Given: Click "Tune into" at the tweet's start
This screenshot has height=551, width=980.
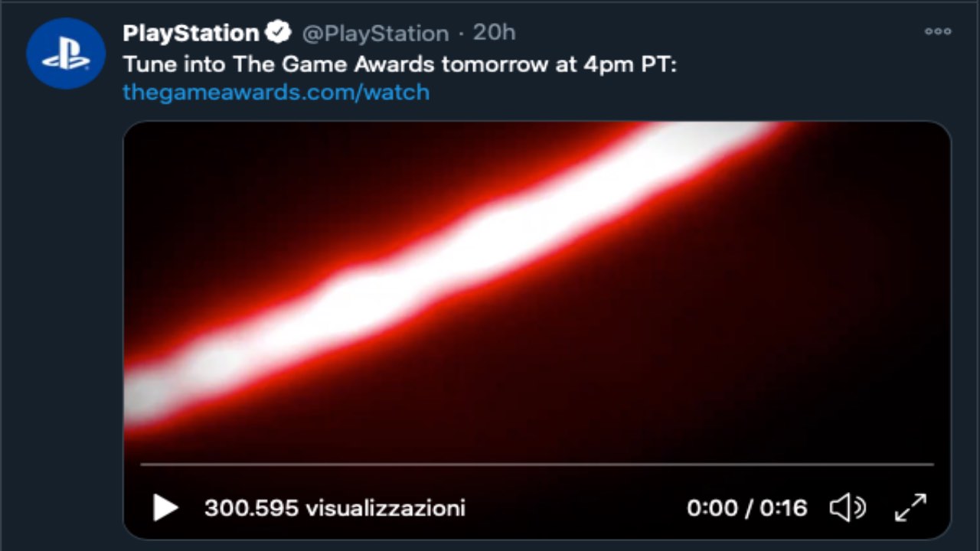Looking at the screenshot, I should pyautogui.click(x=175, y=64).
